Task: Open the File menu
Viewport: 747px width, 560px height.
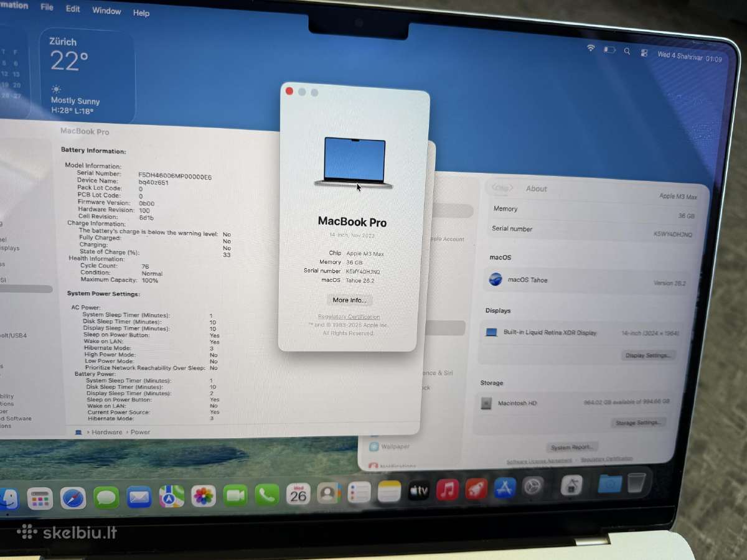Action: [47, 7]
